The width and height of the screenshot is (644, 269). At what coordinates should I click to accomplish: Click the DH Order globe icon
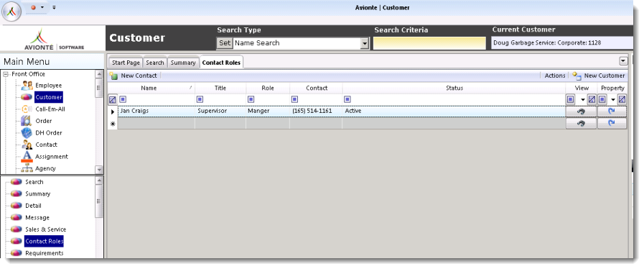[27, 133]
